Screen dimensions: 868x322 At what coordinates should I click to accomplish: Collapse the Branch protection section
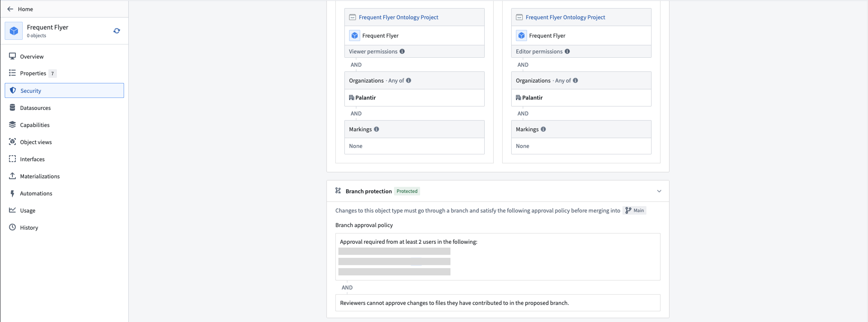click(x=659, y=191)
